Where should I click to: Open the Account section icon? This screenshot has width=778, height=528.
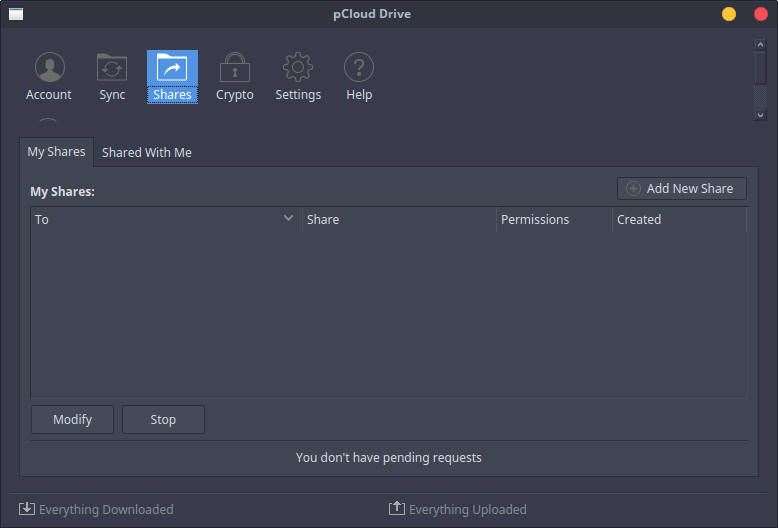point(50,67)
